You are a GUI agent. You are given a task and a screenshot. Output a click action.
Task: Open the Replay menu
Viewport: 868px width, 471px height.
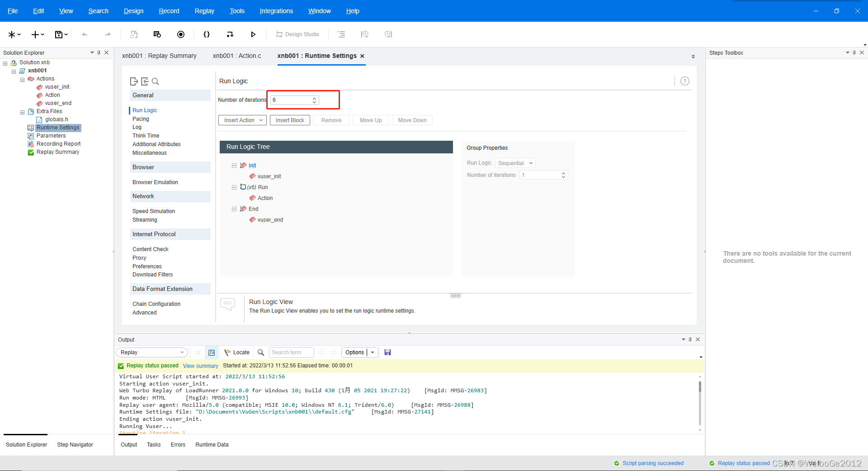point(204,11)
